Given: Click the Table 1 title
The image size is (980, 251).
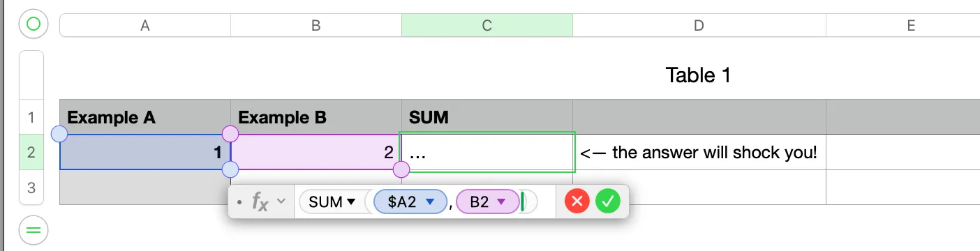Looking at the screenshot, I should click(x=698, y=75).
